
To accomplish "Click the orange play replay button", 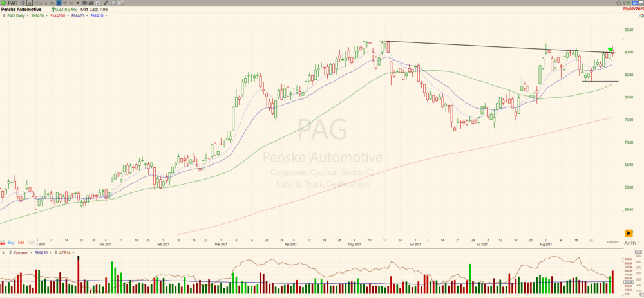I will click(629, 233).
